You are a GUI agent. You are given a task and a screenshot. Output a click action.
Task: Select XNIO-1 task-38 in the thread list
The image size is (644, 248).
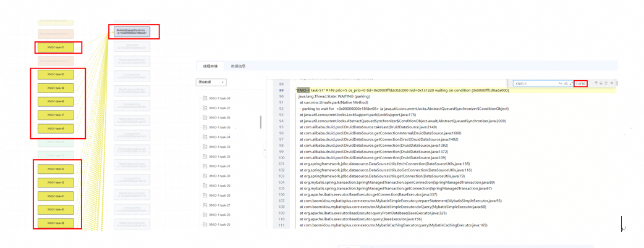pyautogui.click(x=219, y=98)
